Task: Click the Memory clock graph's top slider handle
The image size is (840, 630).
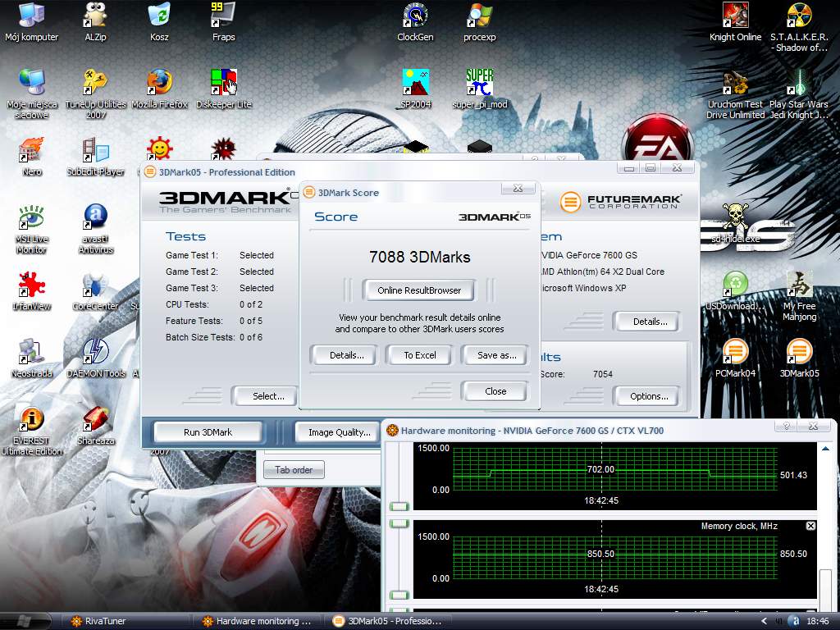Action: point(399,523)
